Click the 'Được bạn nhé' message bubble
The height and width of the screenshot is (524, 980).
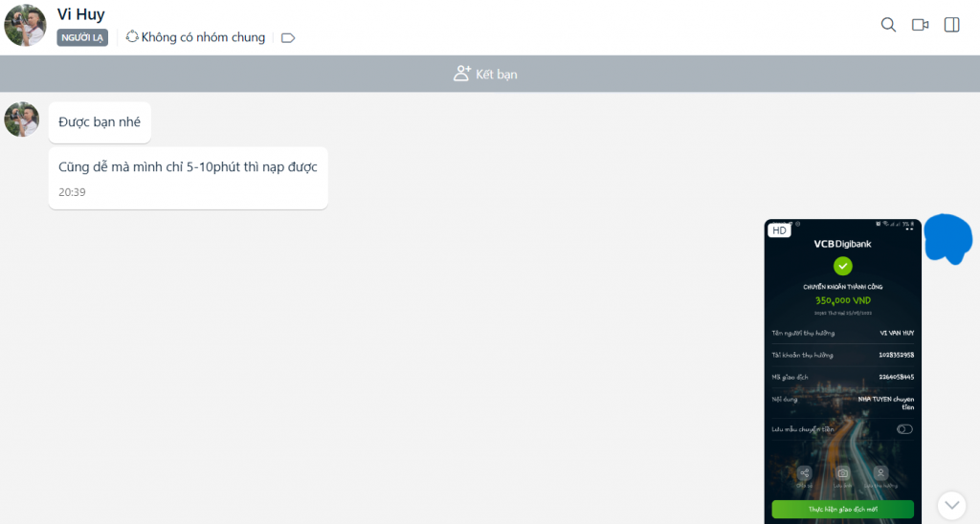pyautogui.click(x=100, y=122)
